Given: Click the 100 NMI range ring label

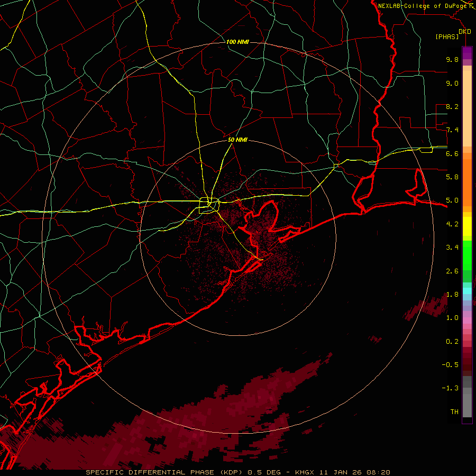Looking at the screenshot, I should [237, 42].
